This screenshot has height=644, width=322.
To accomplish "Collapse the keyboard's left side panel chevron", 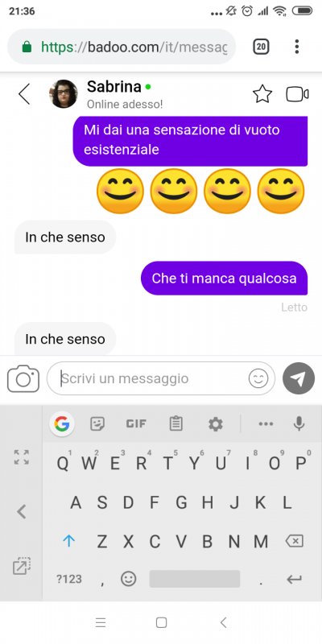I will click(22, 512).
